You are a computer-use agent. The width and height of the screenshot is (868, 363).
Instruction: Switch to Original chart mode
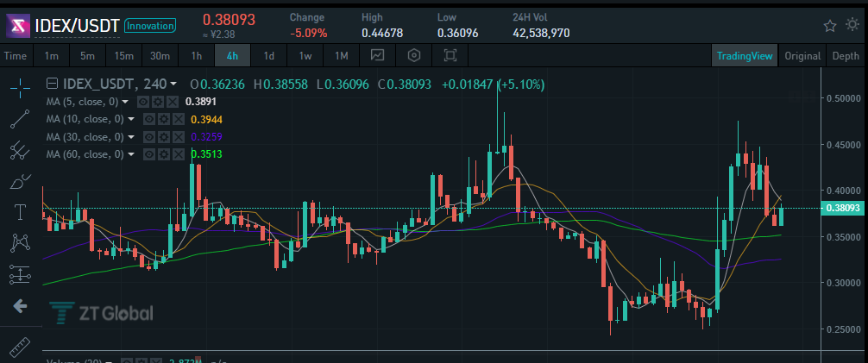click(x=802, y=55)
